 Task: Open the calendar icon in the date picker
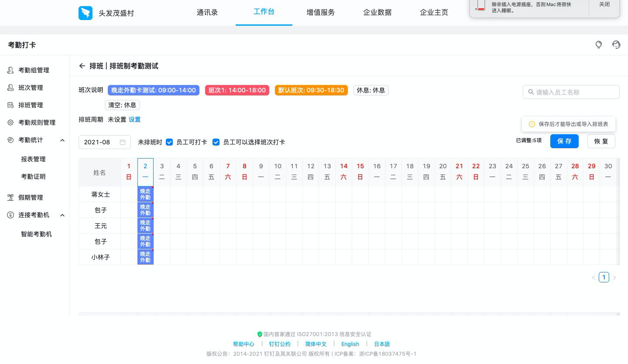123,142
